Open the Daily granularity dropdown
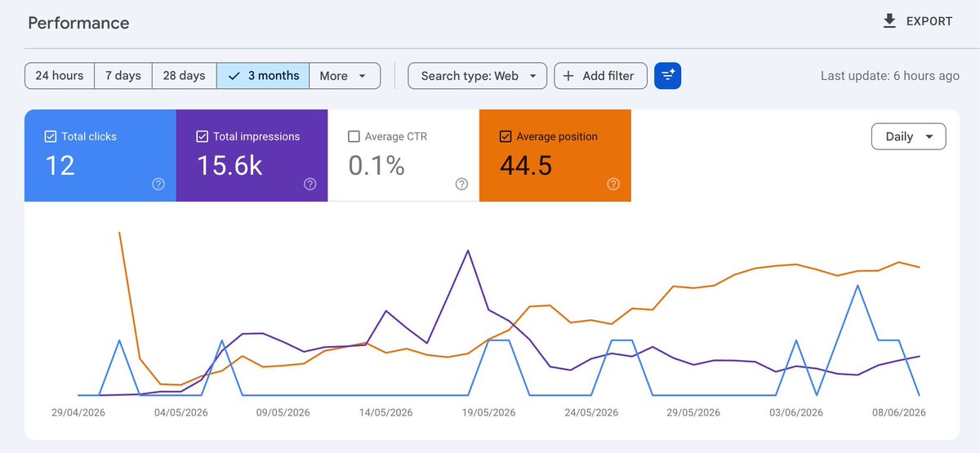 coord(909,136)
